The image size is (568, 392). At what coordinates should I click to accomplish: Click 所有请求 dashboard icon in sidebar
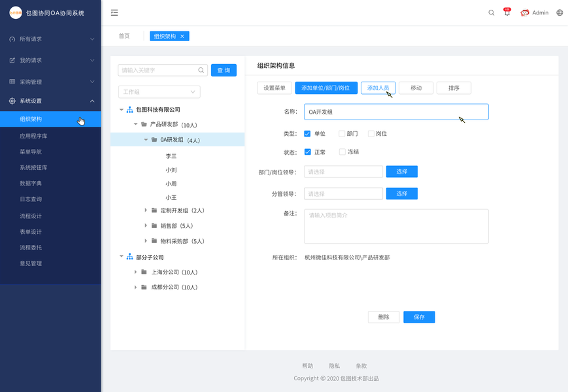(x=12, y=39)
